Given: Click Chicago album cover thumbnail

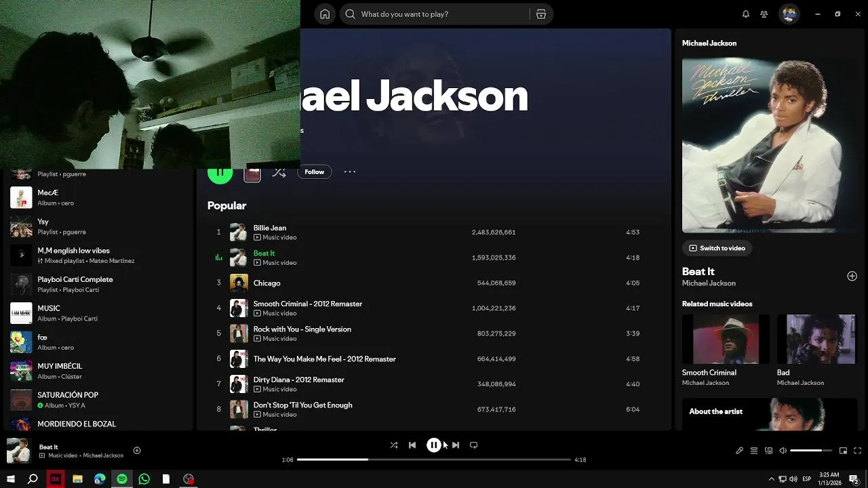Looking at the screenshot, I should click(239, 283).
